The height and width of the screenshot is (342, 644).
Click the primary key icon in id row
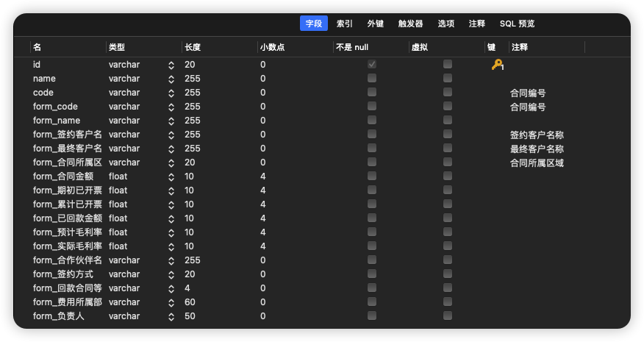point(498,65)
